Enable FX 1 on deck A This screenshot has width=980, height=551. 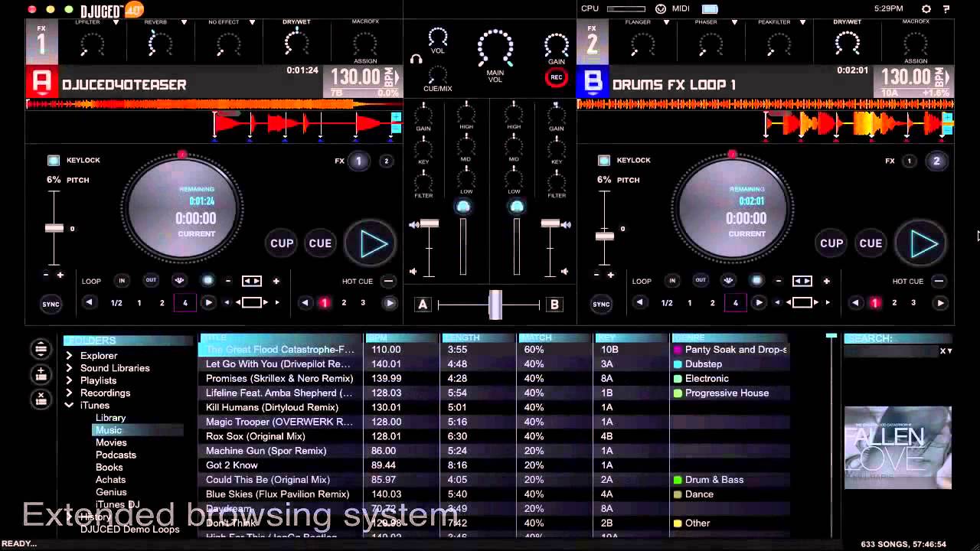(x=358, y=161)
